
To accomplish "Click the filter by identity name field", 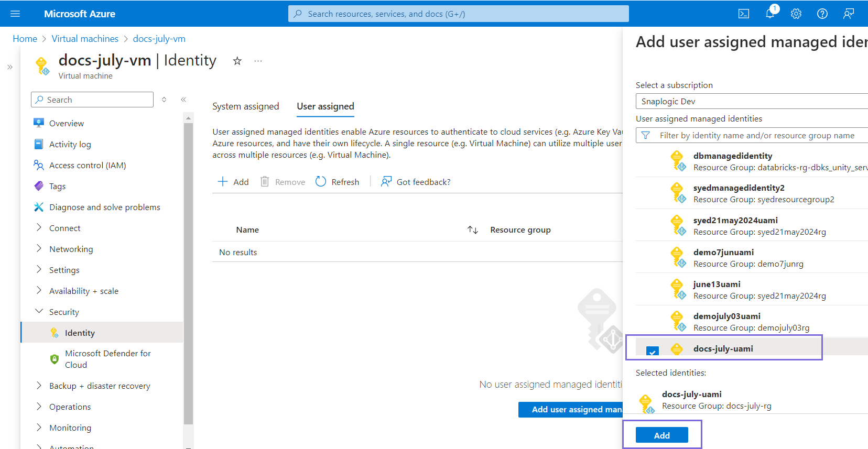I will point(757,136).
